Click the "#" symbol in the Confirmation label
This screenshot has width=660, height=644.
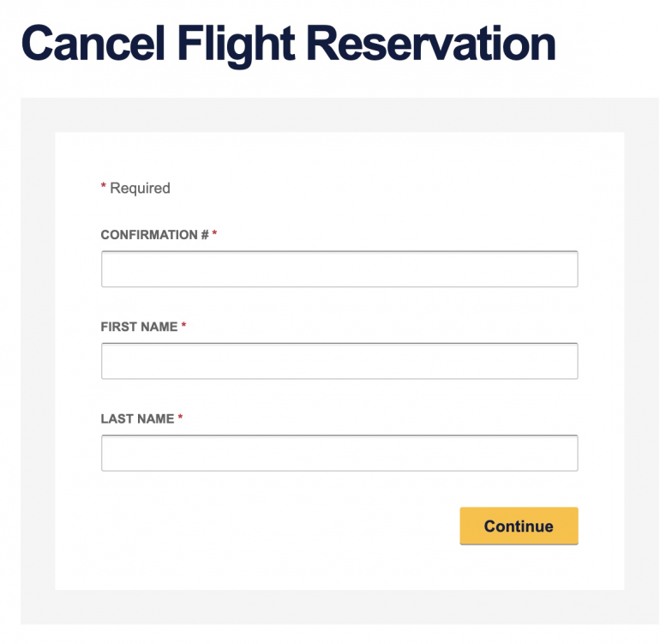(205, 235)
